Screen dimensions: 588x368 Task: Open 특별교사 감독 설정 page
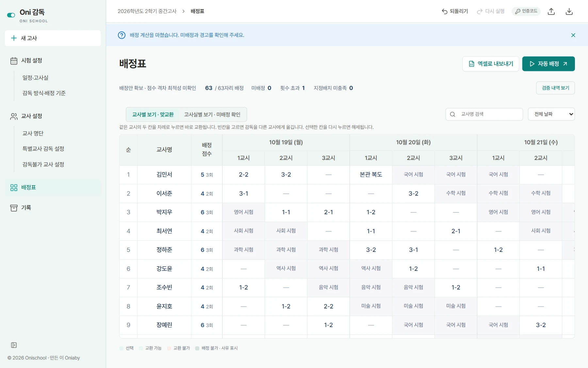pyautogui.click(x=43, y=149)
